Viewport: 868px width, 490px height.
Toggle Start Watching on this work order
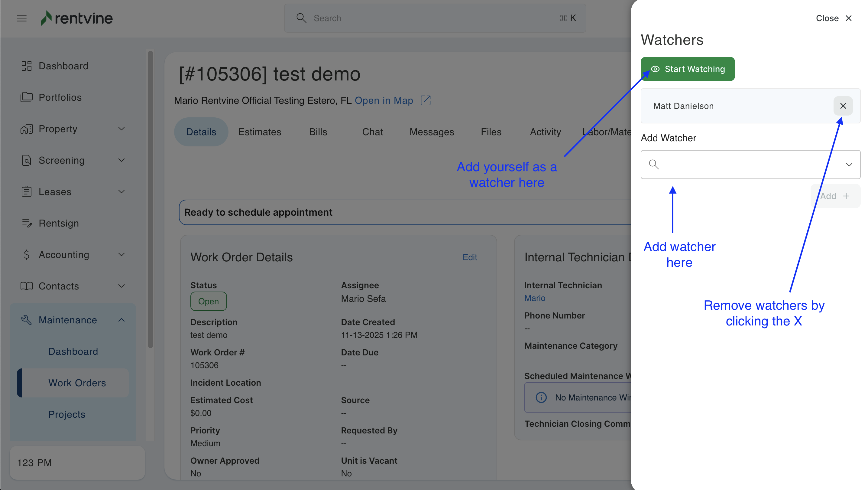pyautogui.click(x=687, y=69)
